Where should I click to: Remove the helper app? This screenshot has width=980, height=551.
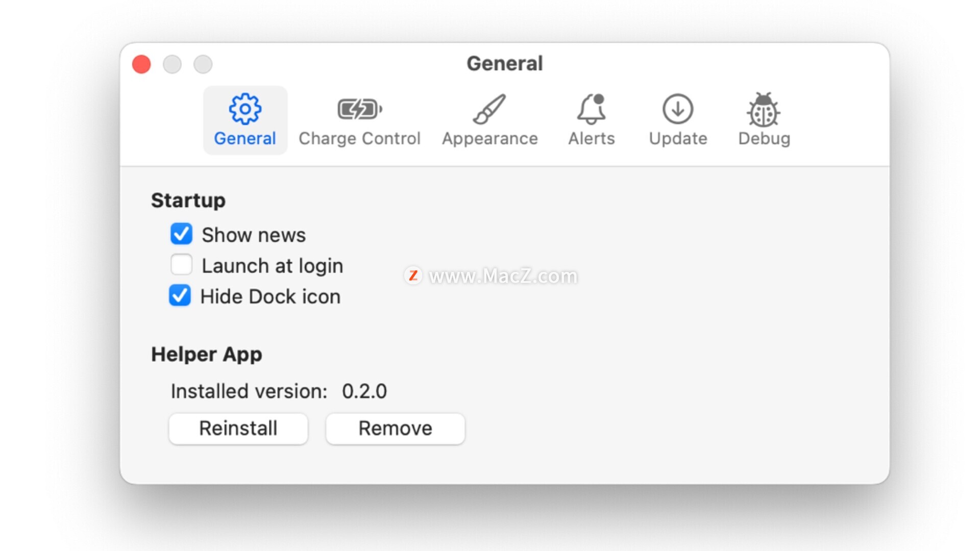click(x=395, y=429)
